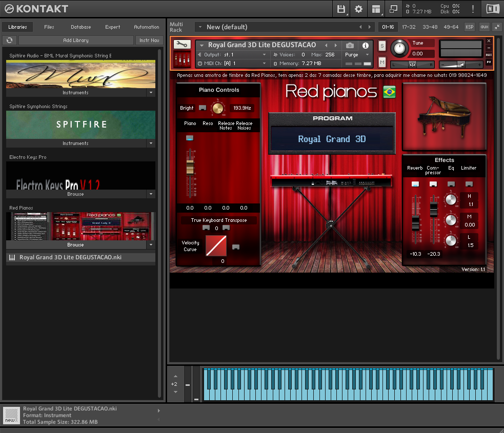Click the Eq L band knob
The width and height of the screenshot is (504, 433).
(451, 241)
